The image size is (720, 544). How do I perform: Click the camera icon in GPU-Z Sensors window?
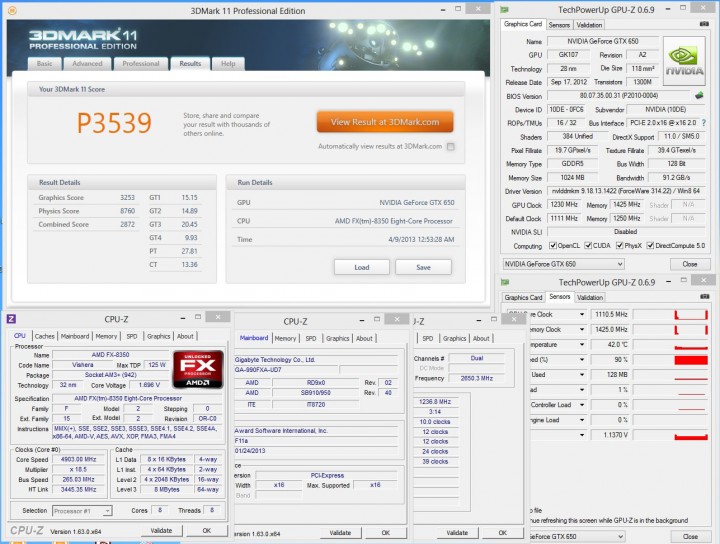coord(704,297)
